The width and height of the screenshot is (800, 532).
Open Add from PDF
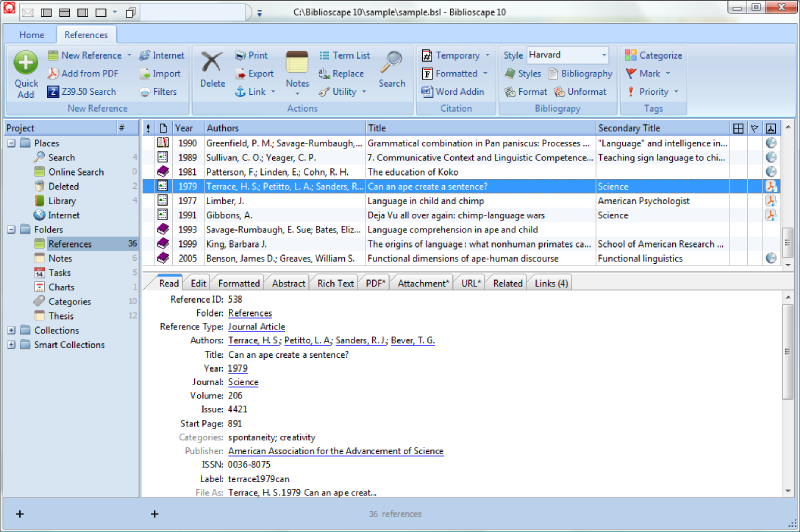coord(83,73)
